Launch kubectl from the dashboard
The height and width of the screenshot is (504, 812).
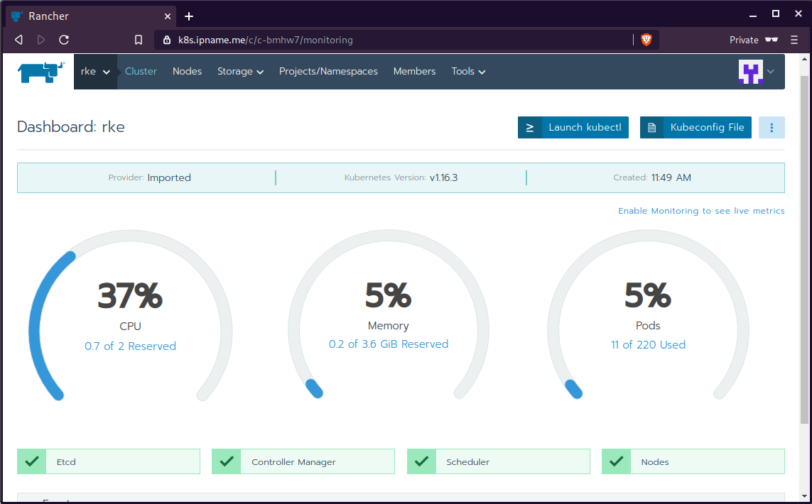pos(573,128)
